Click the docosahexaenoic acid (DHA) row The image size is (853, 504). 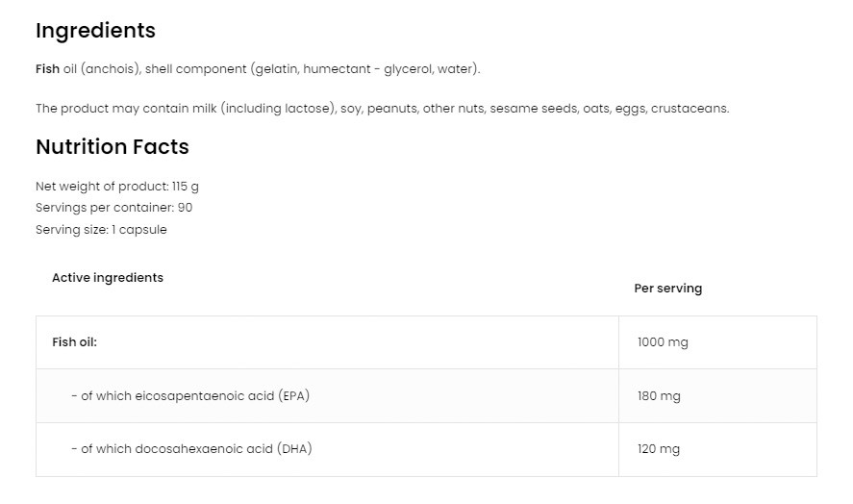(x=191, y=449)
